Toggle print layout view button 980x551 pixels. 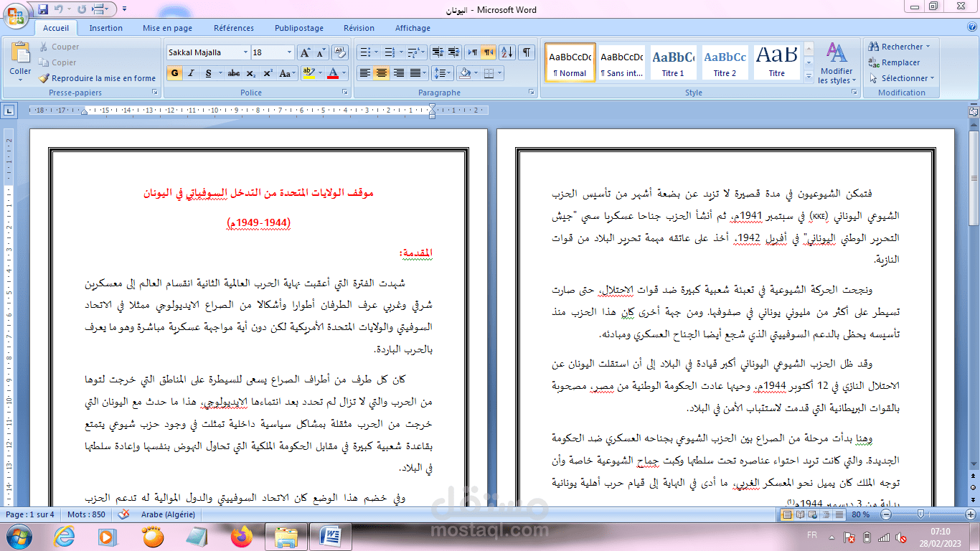point(788,514)
